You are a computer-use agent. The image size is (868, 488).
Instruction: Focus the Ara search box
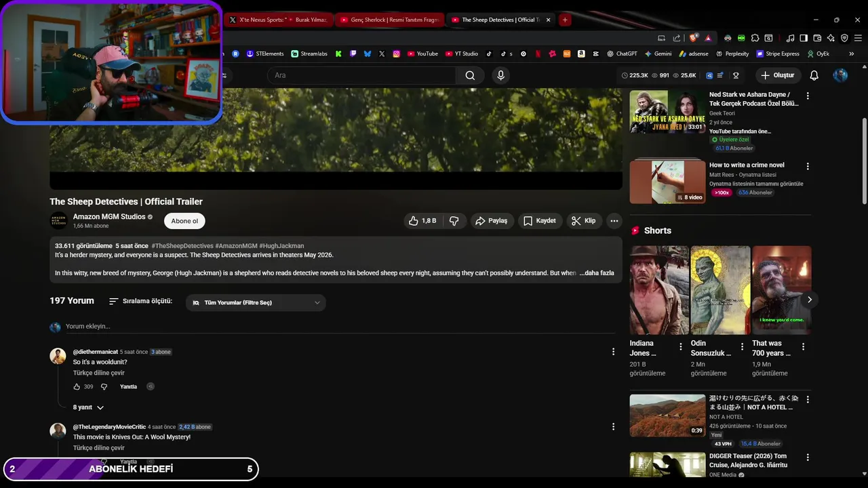[x=361, y=75]
